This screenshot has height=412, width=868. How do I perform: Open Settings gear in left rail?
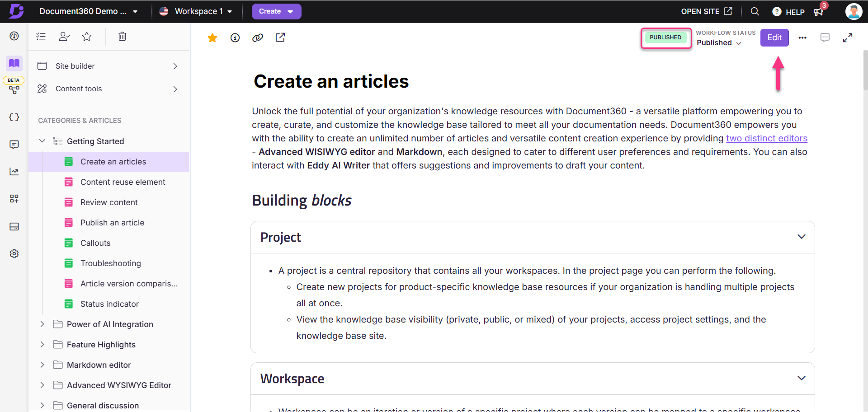tap(14, 254)
